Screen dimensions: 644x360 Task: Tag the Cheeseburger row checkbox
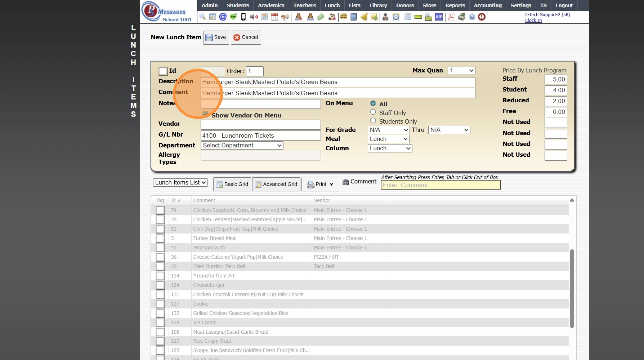160,285
